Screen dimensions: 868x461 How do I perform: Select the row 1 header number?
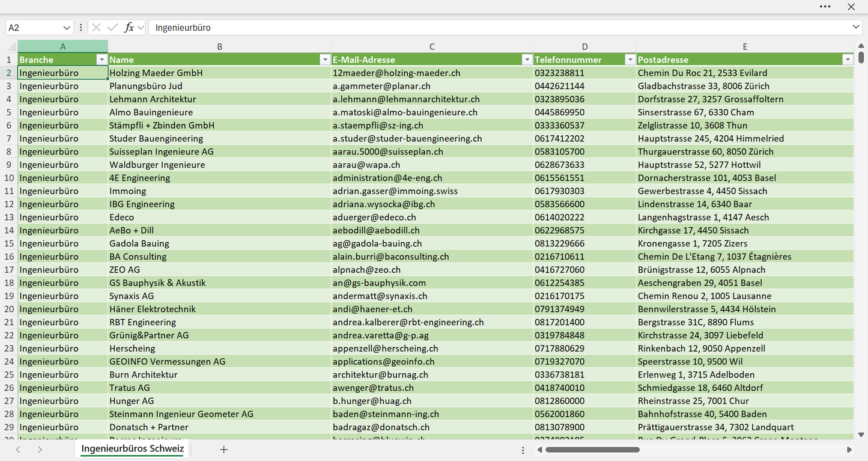pyautogui.click(x=9, y=60)
